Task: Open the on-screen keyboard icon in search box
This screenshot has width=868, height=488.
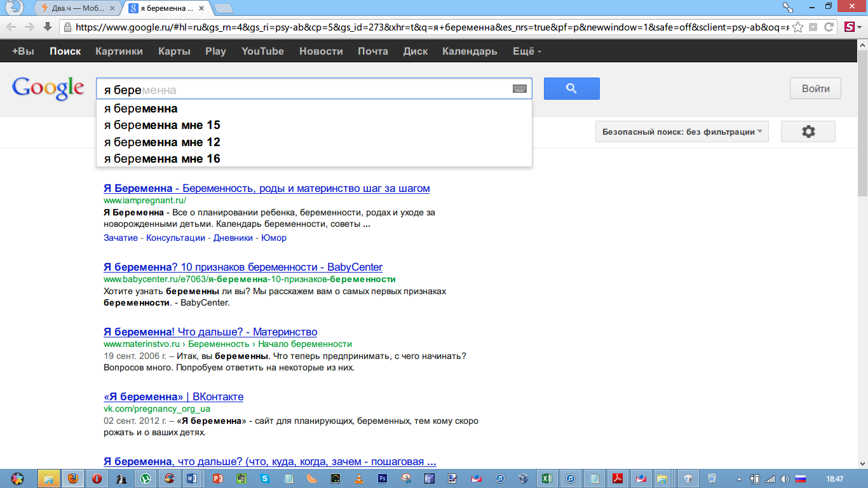Action: 520,89
